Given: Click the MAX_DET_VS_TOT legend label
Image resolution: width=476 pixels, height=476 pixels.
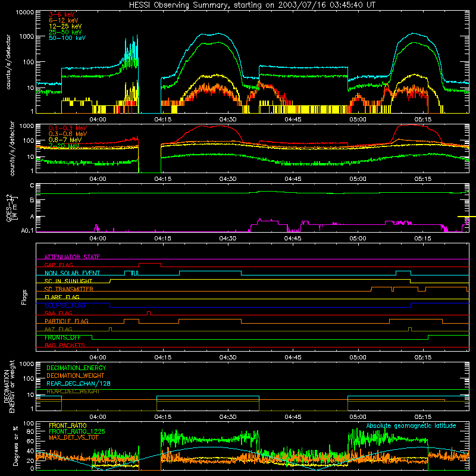Looking at the screenshot, I should point(74,437).
